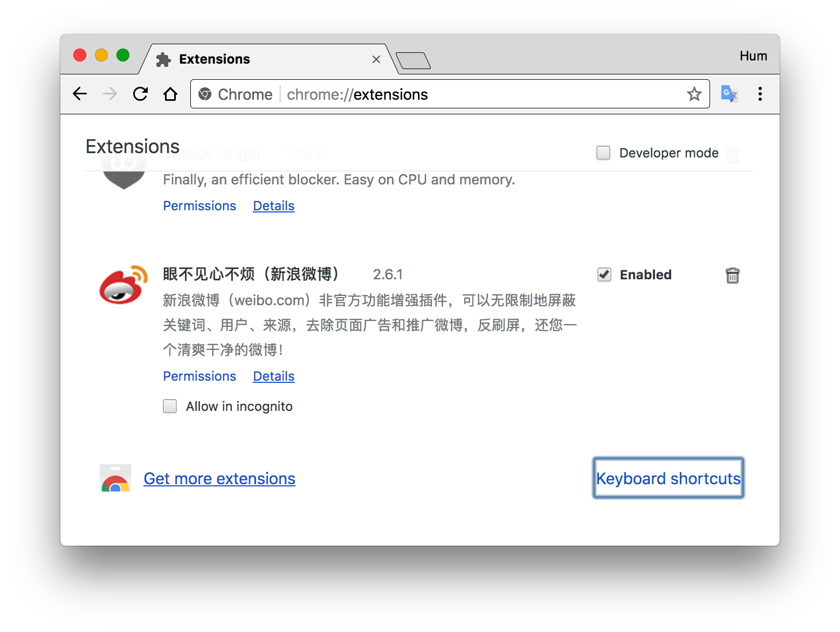
Task: Follow the Get more extensions link
Action: tap(219, 478)
